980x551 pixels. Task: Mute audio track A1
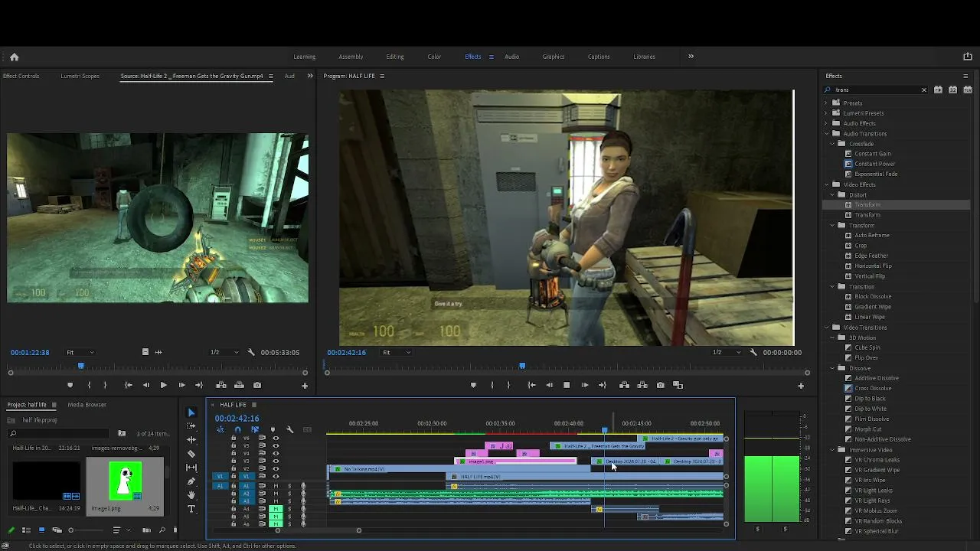(276, 486)
